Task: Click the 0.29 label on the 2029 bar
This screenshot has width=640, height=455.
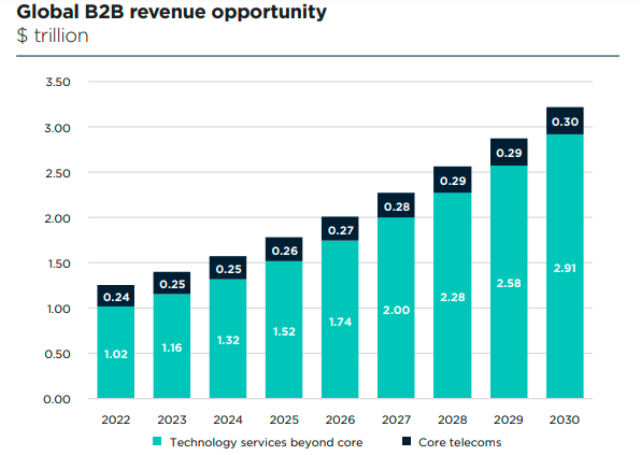Action: [509, 153]
